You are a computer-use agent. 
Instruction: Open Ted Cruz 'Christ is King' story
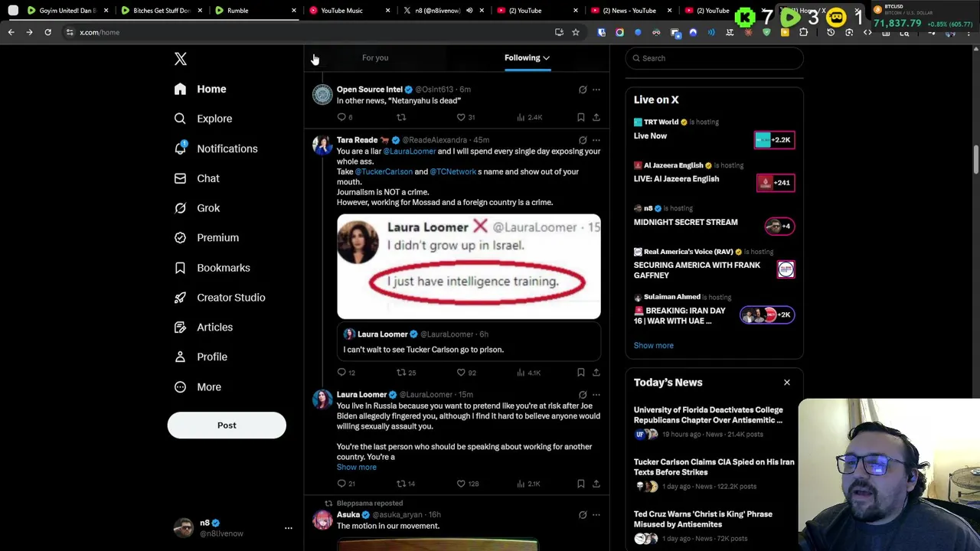[714, 526]
